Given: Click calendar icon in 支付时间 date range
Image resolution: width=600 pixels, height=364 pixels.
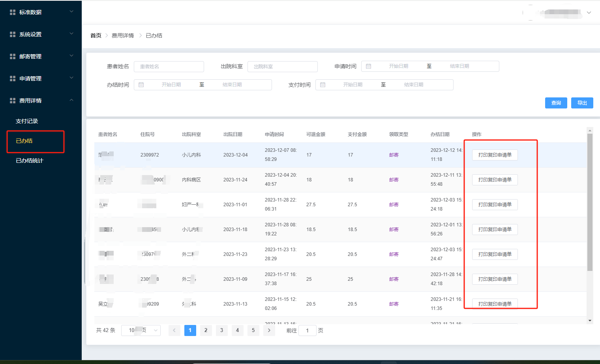Looking at the screenshot, I should tap(322, 85).
